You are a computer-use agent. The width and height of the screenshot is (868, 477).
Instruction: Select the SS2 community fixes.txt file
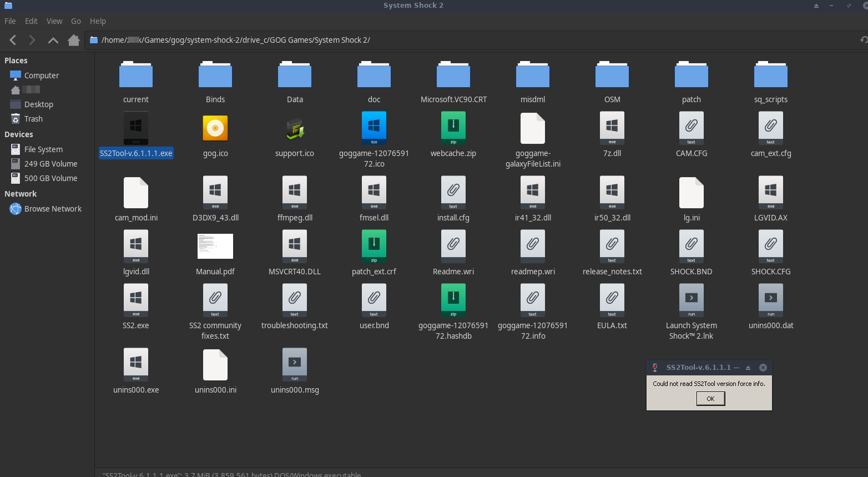pos(215,312)
